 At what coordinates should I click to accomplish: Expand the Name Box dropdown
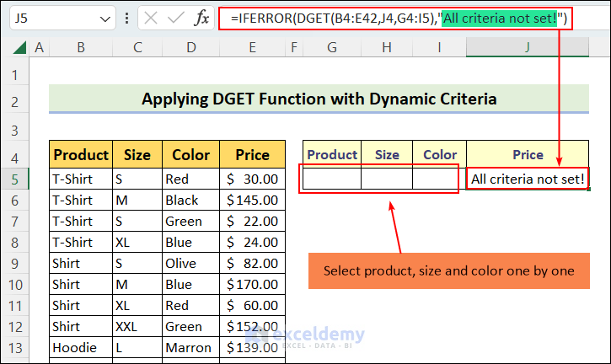[x=105, y=19]
